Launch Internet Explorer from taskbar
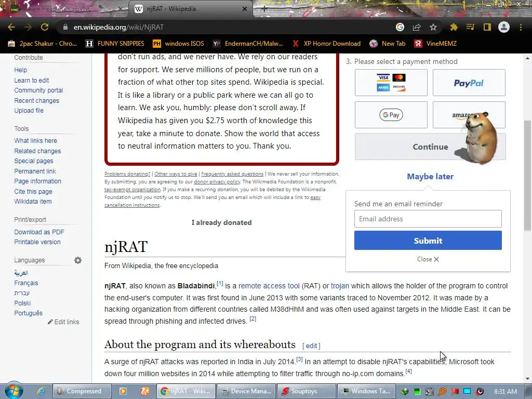 pos(41,391)
